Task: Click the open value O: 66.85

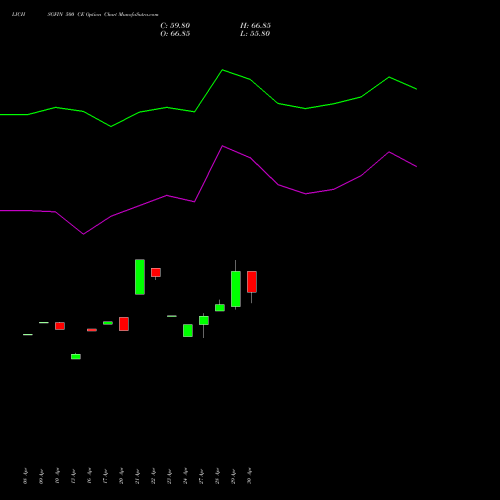Action: click(175, 34)
